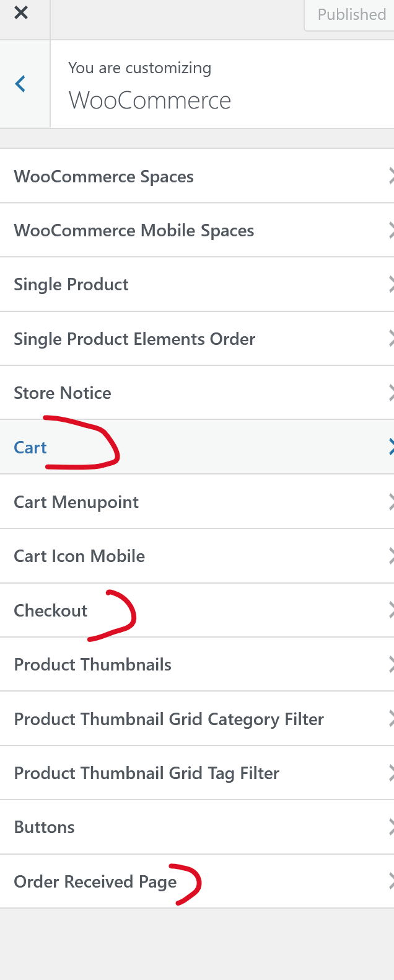
Task: Open WooCommerce Mobile Spaces settings
Action: [134, 231]
